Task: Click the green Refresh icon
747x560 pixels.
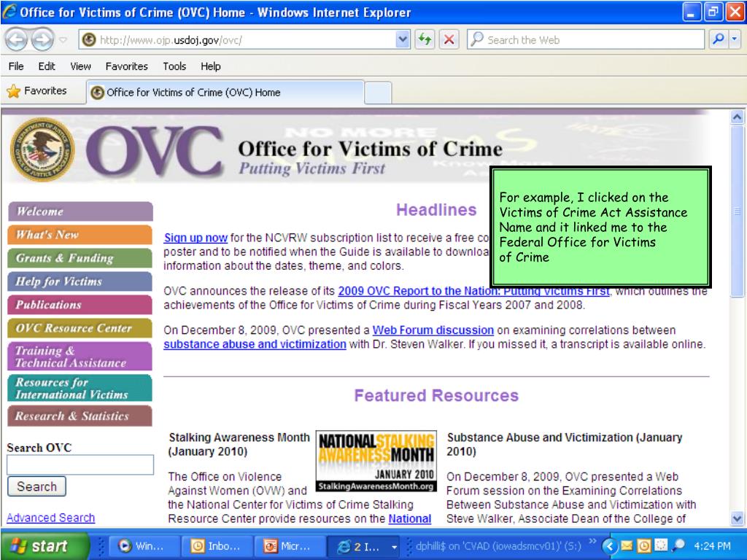Action: click(x=425, y=39)
